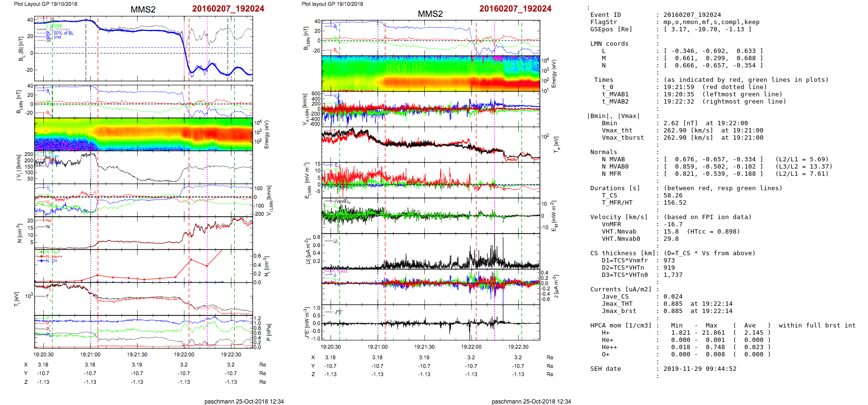Click "paschmann 25-Oct-2018 12:34" footer under right plot
Image resolution: width=868 pixels, height=405 pixels.
tap(531, 401)
